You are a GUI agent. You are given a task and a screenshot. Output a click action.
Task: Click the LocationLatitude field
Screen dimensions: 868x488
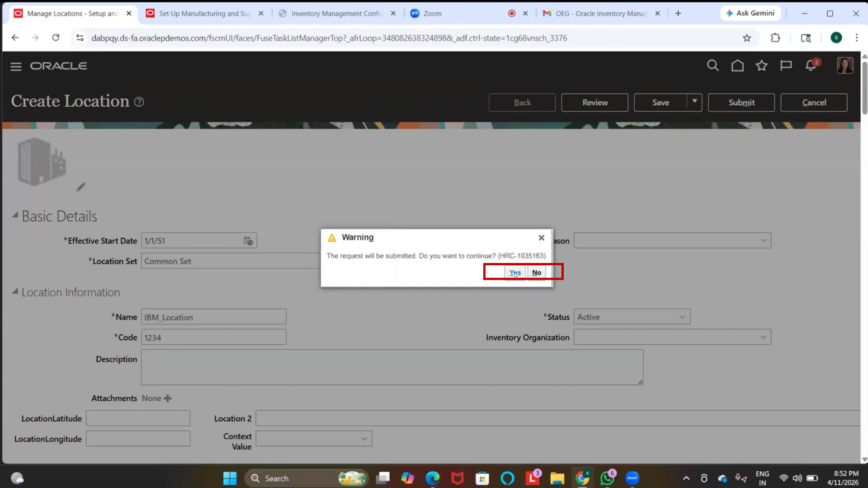pyautogui.click(x=138, y=418)
